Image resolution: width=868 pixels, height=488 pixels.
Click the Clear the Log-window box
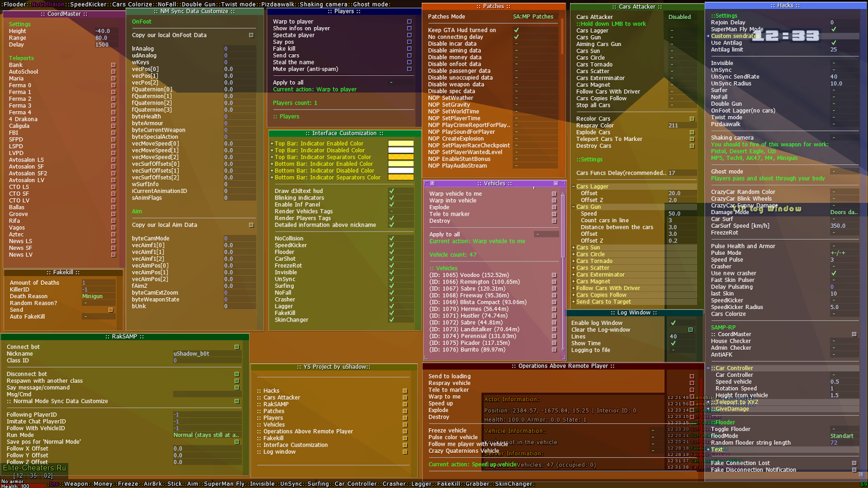[691, 330]
